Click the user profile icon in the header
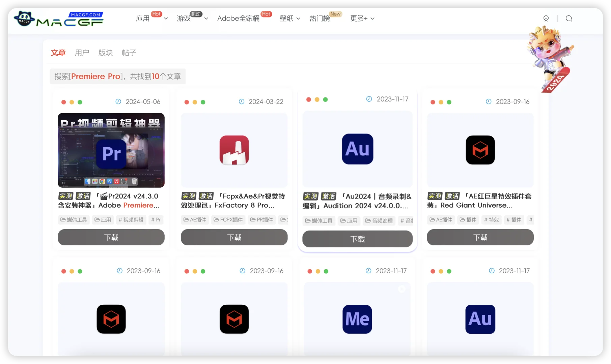Image resolution: width=611 pixels, height=364 pixels. click(546, 19)
